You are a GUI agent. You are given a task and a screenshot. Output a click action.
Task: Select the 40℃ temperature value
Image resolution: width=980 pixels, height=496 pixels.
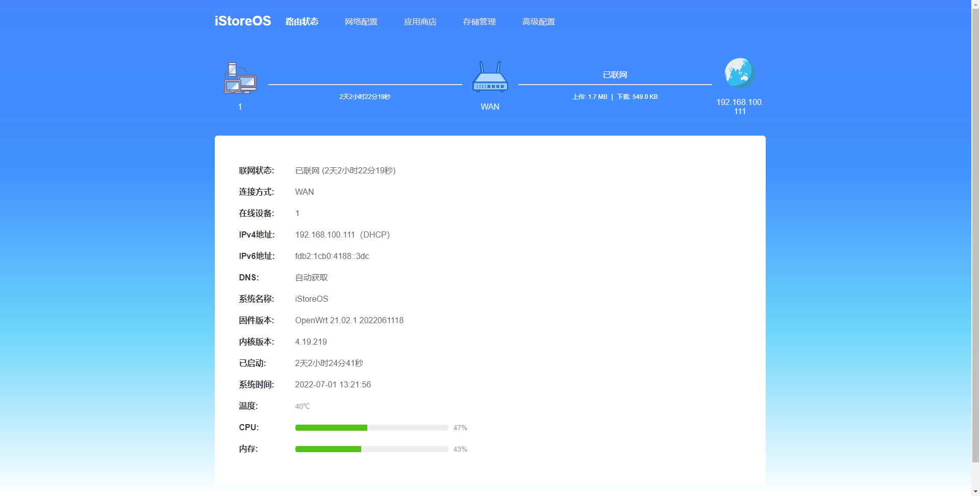[x=303, y=406]
